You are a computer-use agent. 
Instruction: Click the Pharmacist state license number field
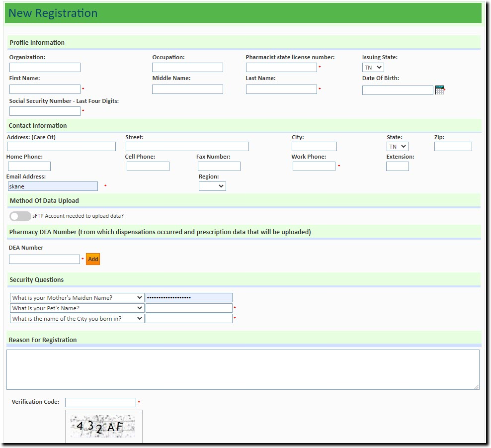pyautogui.click(x=281, y=67)
